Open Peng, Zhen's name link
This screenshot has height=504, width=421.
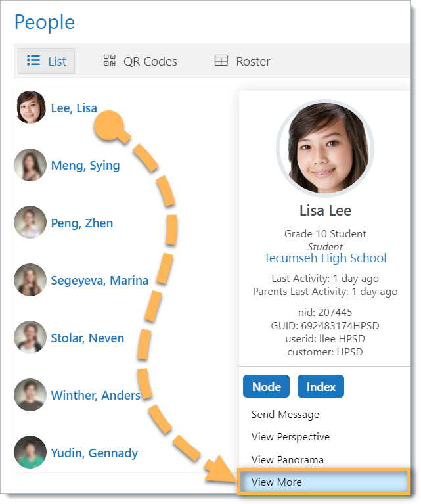point(82,223)
